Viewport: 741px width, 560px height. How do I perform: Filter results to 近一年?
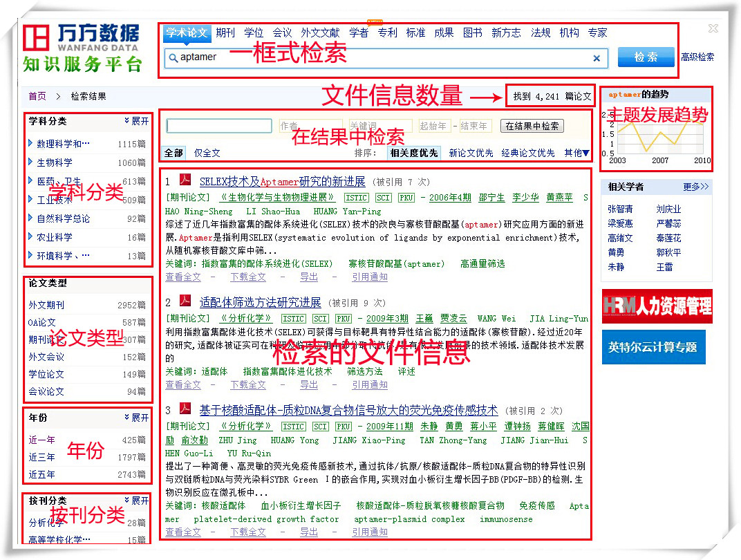[41, 440]
